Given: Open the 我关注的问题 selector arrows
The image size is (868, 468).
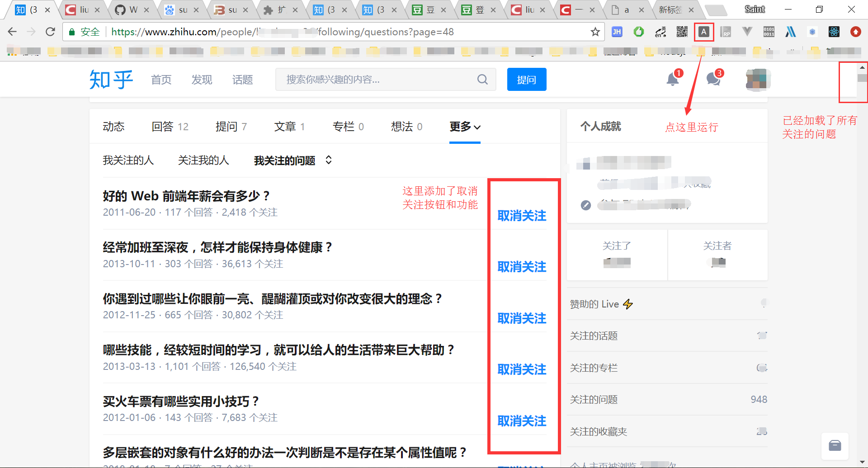Looking at the screenshot, I should click(329, 160).
